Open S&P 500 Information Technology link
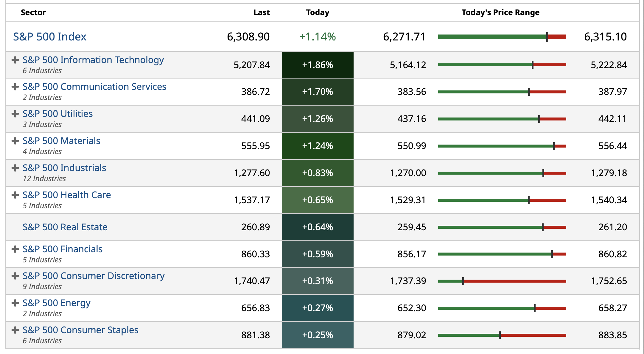Image resolution: width=644 pixels, height=354 pixels. (x=93, y=60)
